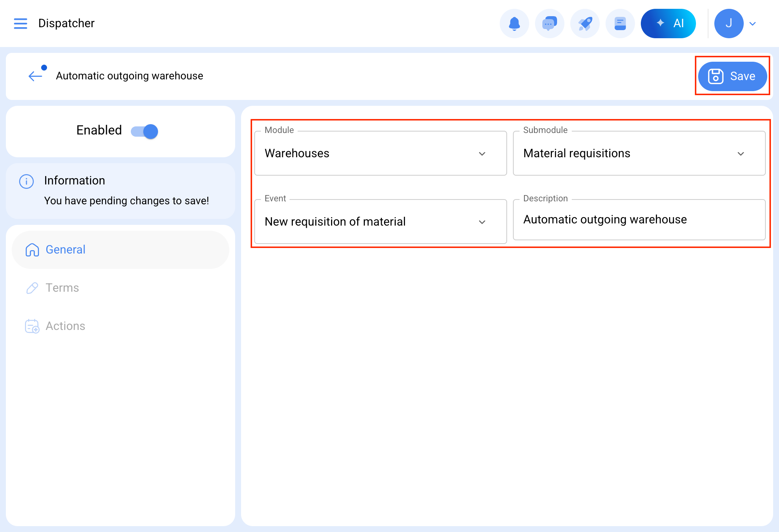Open the Submodule dropdown
Image resolution: width=779 pixels, height=532 pixels.
coord(639,153)
